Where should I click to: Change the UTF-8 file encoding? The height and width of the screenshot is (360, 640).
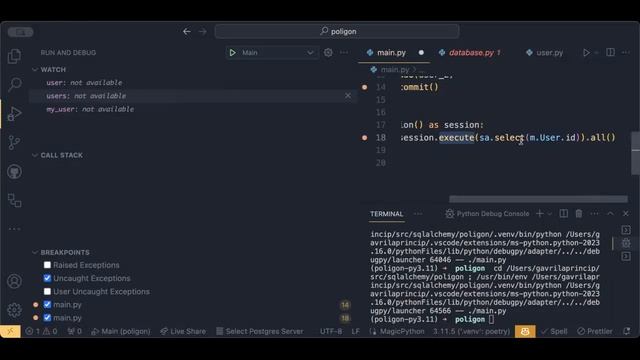[331, 331]
